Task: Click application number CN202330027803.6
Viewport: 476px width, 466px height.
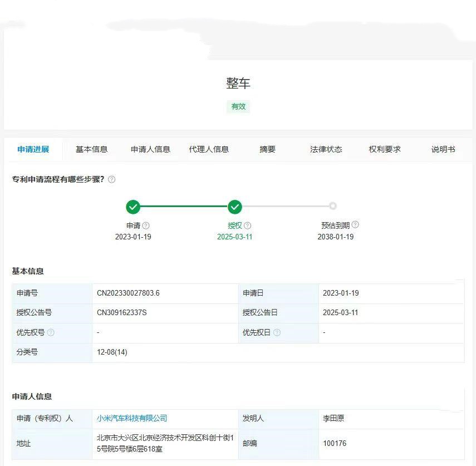Action: [128, 293]
